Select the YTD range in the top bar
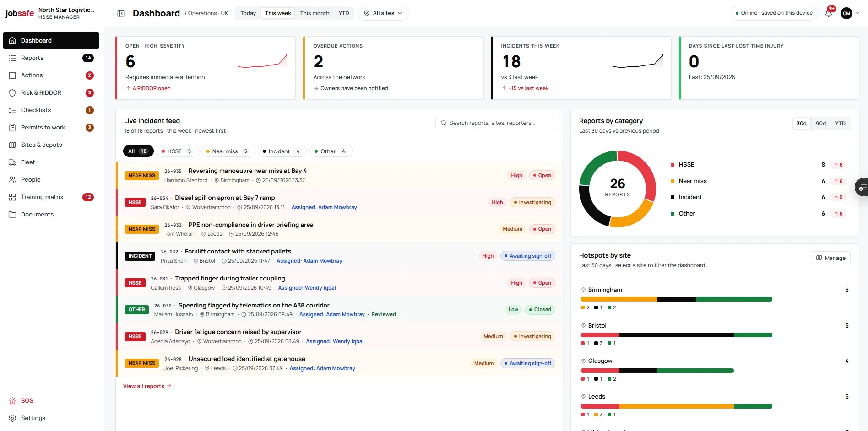The height and width of the screenshot is (431, 868). tap(344, 13)
